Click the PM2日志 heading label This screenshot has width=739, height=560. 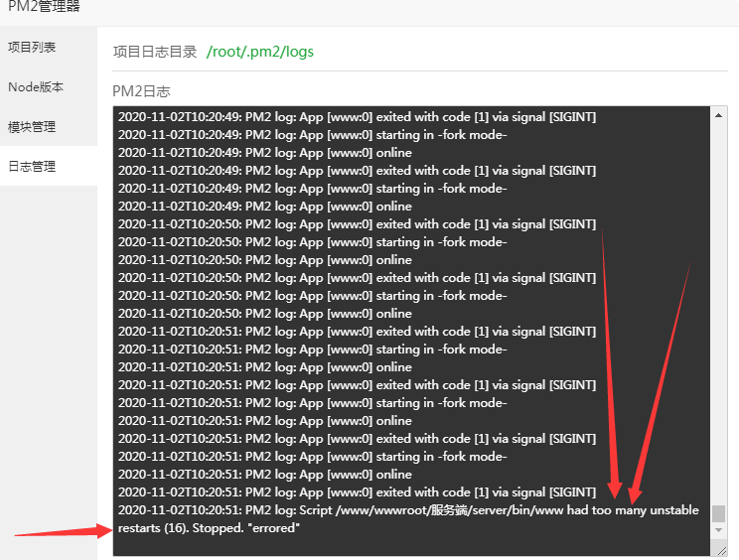pos(141,91)
